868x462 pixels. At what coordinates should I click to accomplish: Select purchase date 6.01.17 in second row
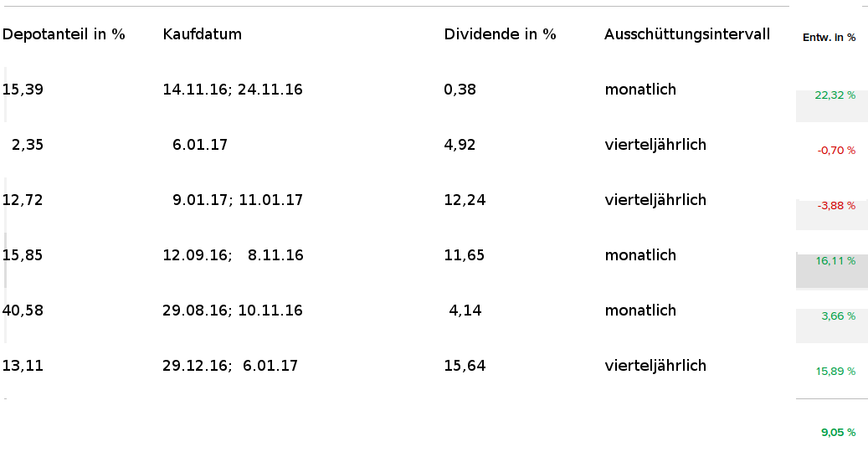click(x=200, y=145)
